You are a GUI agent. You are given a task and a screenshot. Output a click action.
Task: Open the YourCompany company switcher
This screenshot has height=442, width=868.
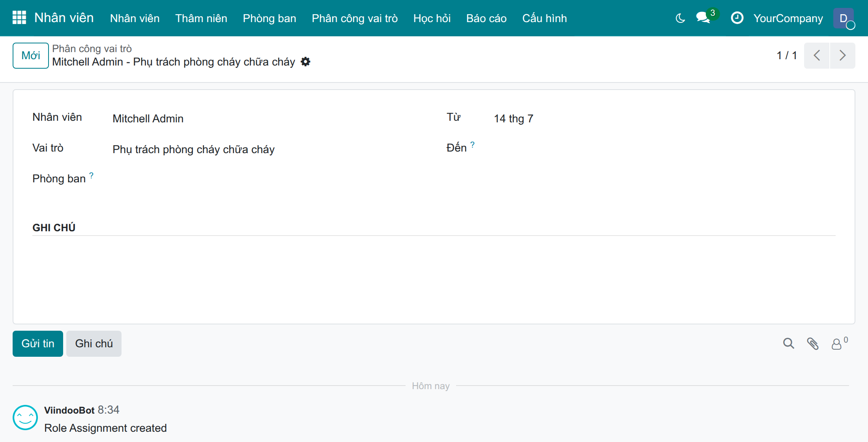788,18
